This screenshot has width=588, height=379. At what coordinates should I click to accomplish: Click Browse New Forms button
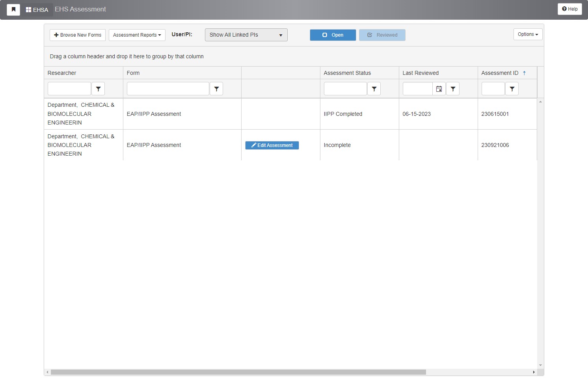[x=78, y=35]
